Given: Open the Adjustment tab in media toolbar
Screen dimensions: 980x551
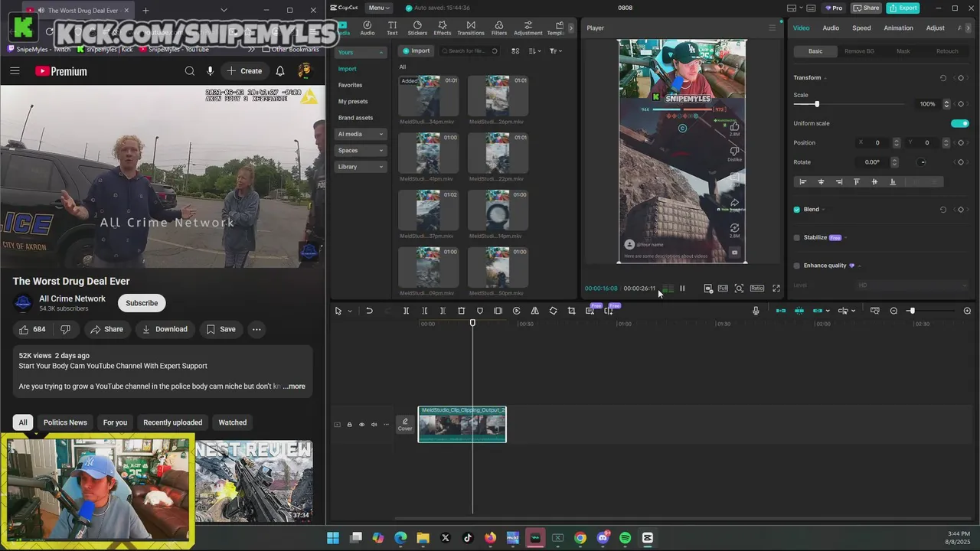Looking at the screenshot, I should point(528,28).
